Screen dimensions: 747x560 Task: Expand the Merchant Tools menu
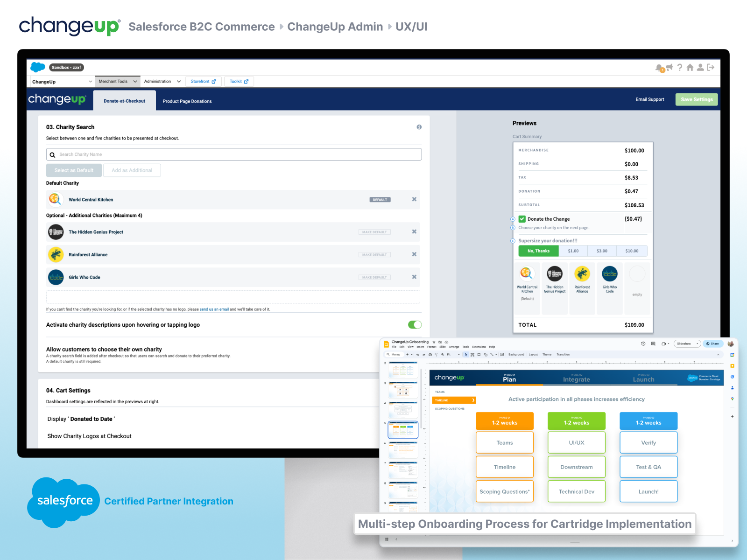(x=118, y=81)
